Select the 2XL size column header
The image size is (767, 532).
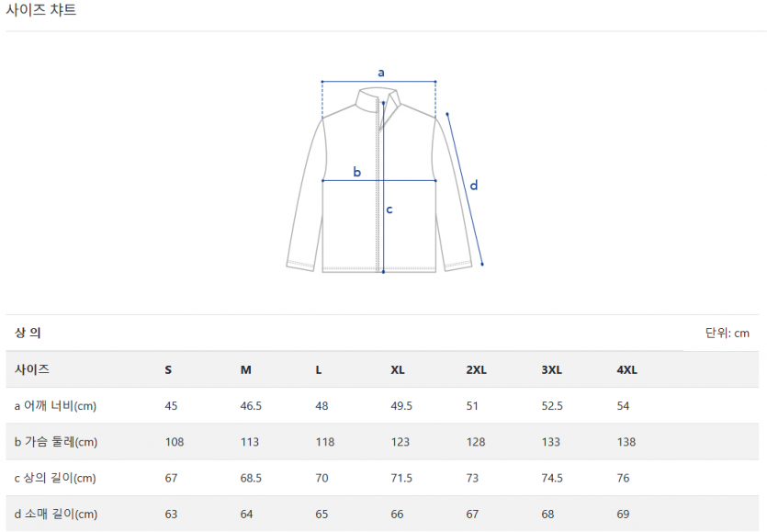477,369
